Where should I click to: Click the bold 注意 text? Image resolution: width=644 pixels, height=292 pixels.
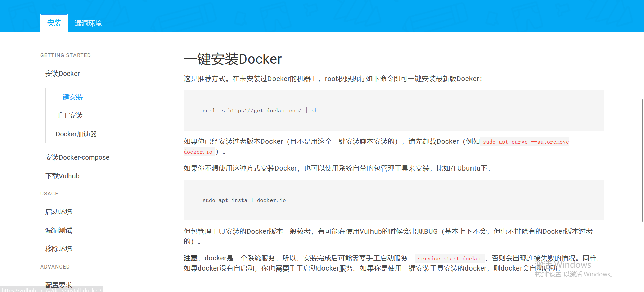point(191,258)
